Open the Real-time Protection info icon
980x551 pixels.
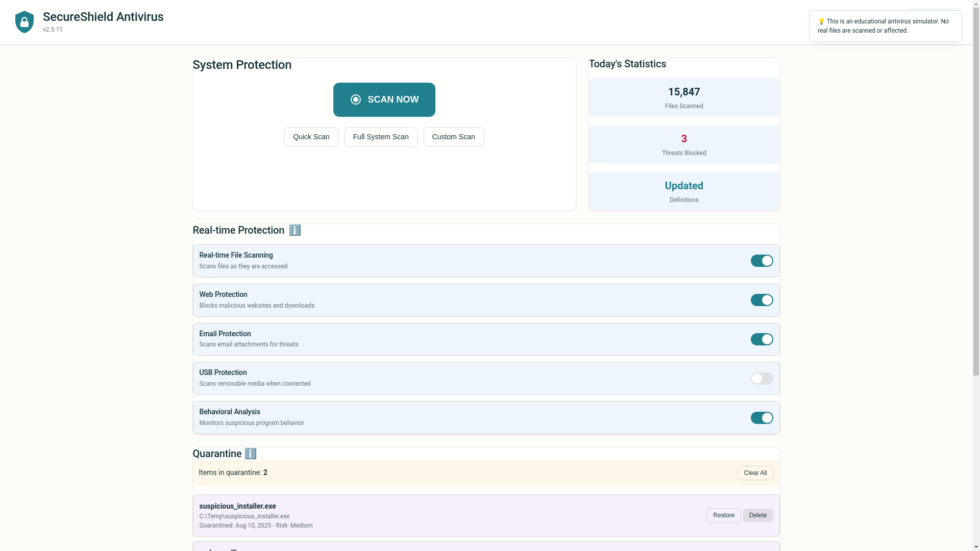295,230
